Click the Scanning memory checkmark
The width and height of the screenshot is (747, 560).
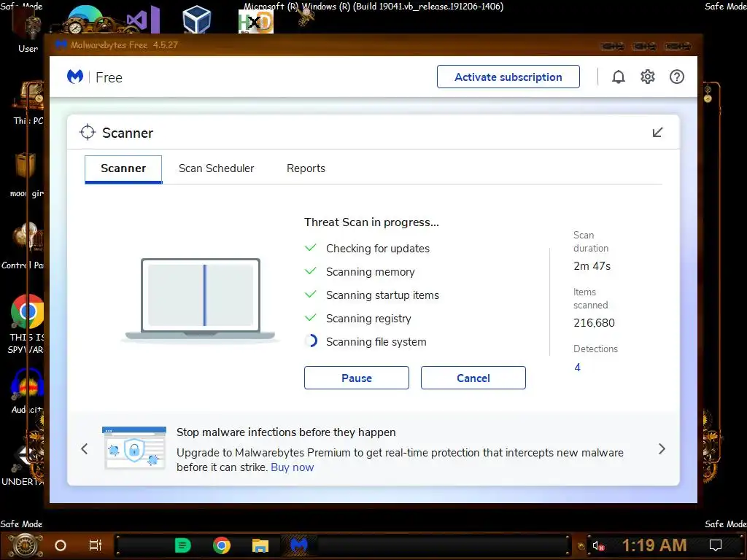click(x=311, y=271)
